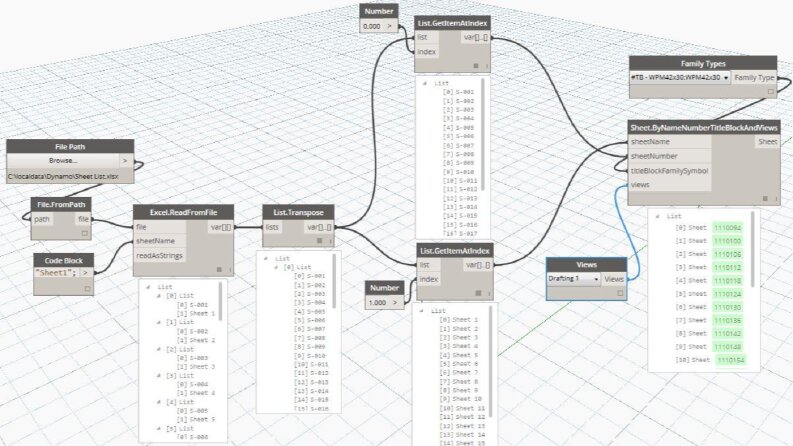Click the 'lists' input port on List.Transpose
Image resolution: width=793 pixels, height=446 pixels.
click(272, 227)
